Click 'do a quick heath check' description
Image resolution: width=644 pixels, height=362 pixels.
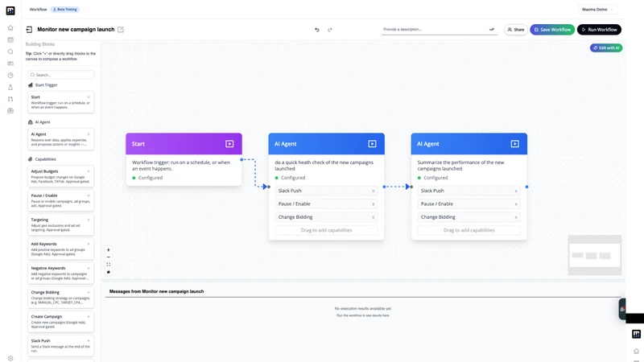[x=324, y=166]
